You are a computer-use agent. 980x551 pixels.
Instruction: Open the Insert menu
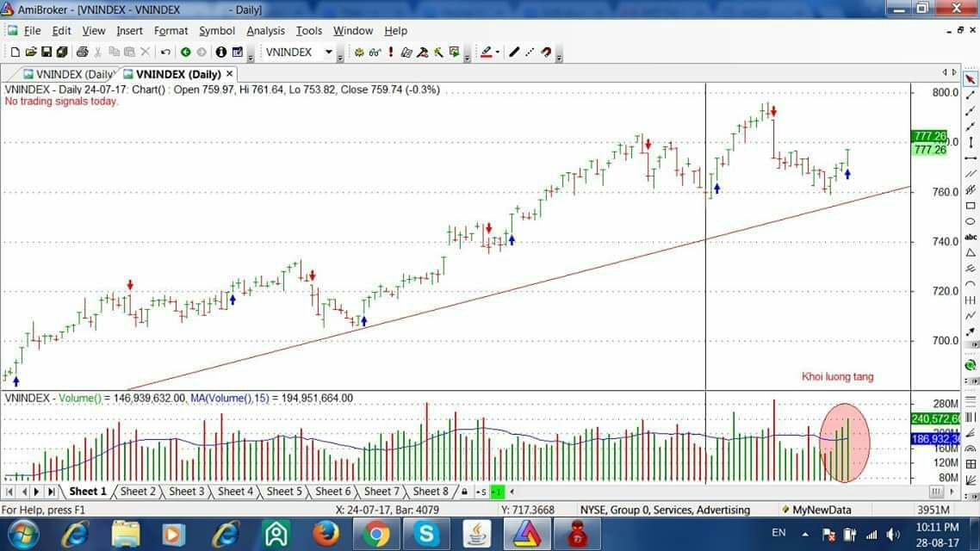pos(129,31)
